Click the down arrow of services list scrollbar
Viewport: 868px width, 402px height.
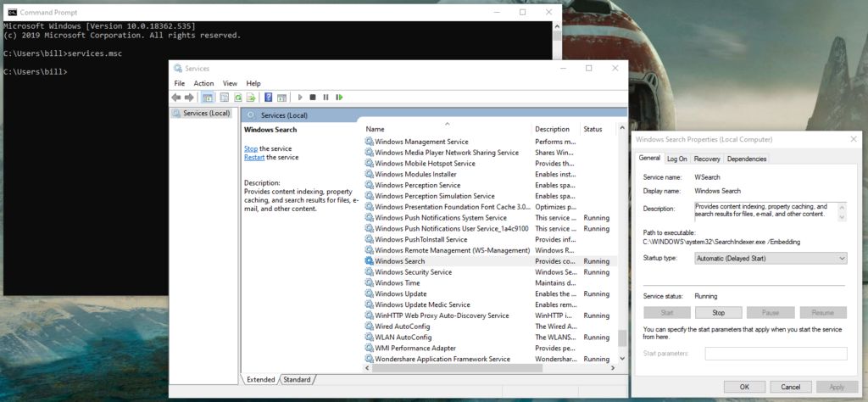(622, 358)
